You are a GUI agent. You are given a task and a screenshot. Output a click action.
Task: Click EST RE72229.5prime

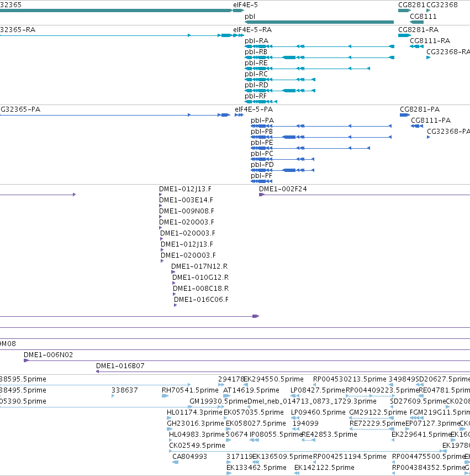[377, 423]
